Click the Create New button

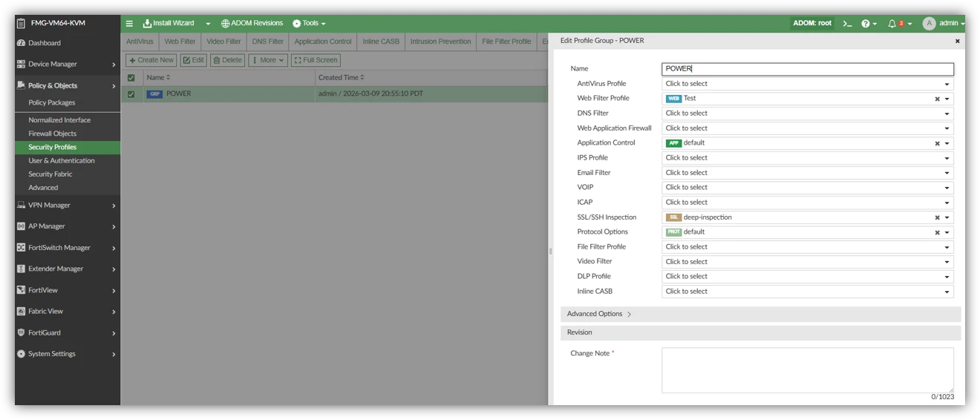(x=151, y=60)
